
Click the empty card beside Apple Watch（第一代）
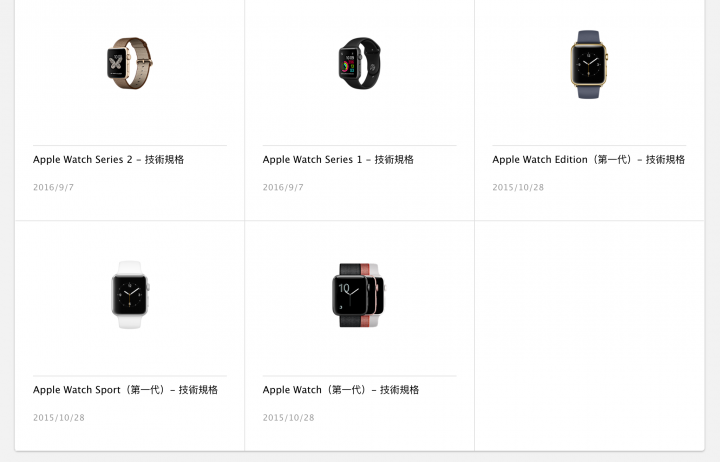[x=589, y=336]
